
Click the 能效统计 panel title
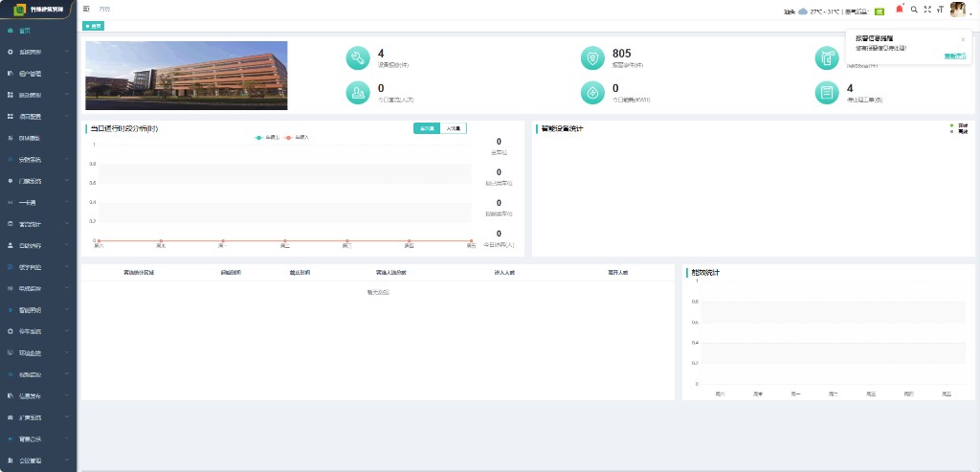pyautogui.click(x=705, y=273)
